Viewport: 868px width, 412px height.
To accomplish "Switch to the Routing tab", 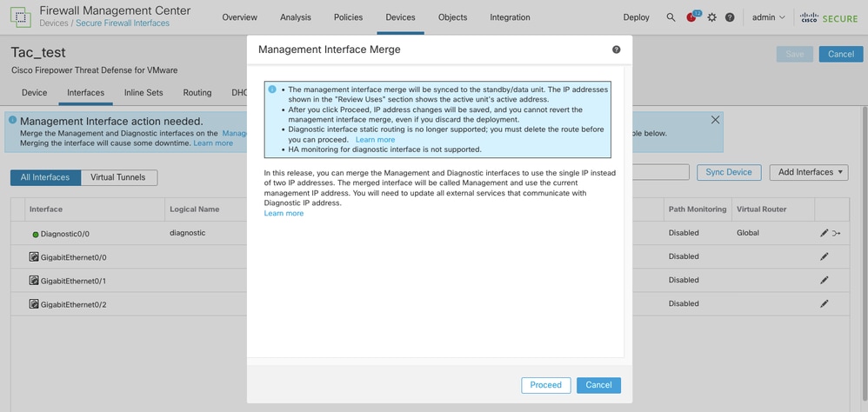I will pyautogui.click(x=197, y=93).
